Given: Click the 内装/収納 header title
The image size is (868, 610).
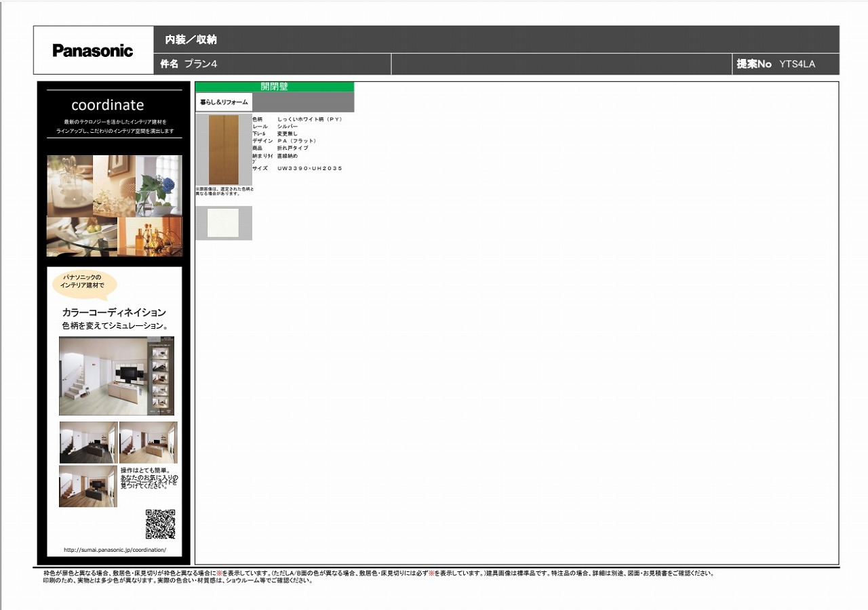Looking at the screenshot, I should (x=191, y=40).
